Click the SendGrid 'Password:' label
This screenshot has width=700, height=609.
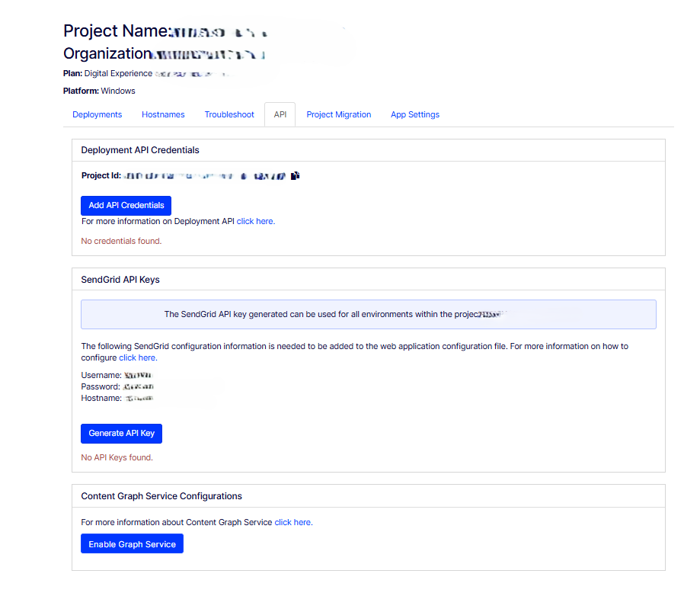click(x=101, y=386)
